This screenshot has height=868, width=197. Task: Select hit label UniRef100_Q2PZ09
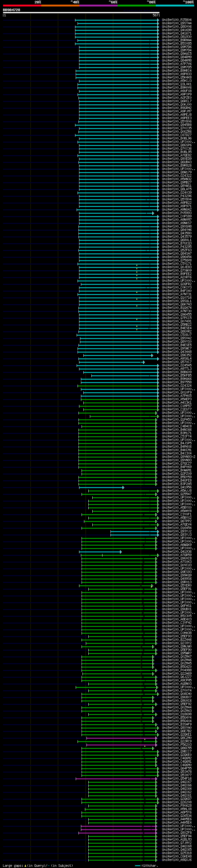(x=176, y=474)
